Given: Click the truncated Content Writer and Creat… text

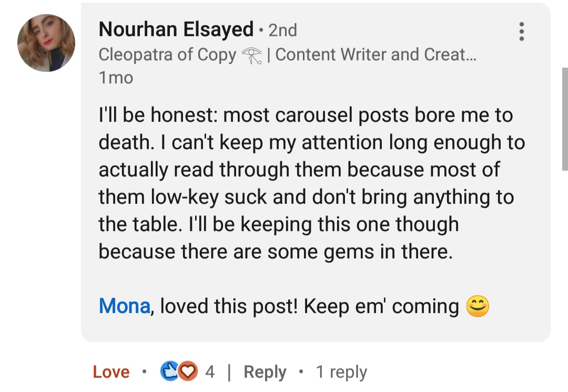Looking at the screenshot, I should [x=376, y=55].
